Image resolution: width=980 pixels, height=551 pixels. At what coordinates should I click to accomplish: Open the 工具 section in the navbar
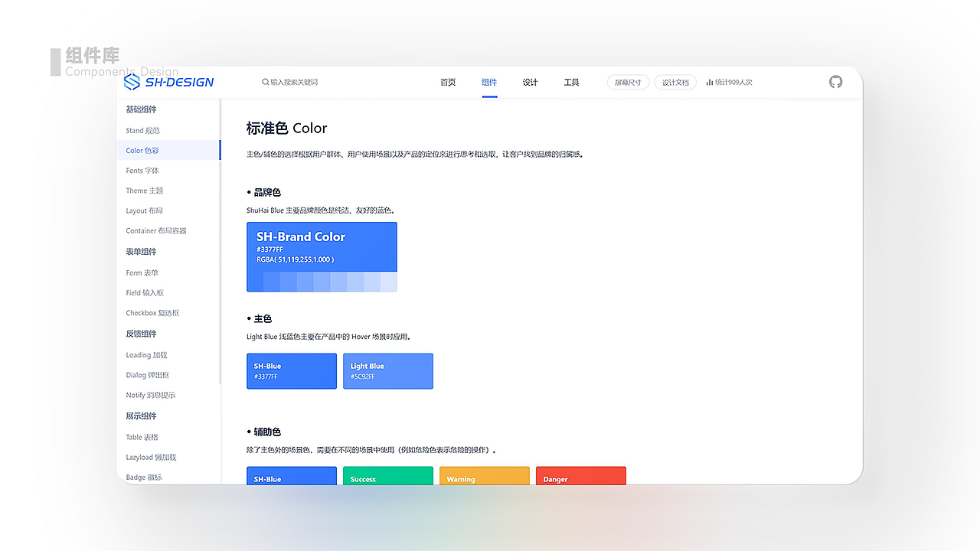click(571, 81)
